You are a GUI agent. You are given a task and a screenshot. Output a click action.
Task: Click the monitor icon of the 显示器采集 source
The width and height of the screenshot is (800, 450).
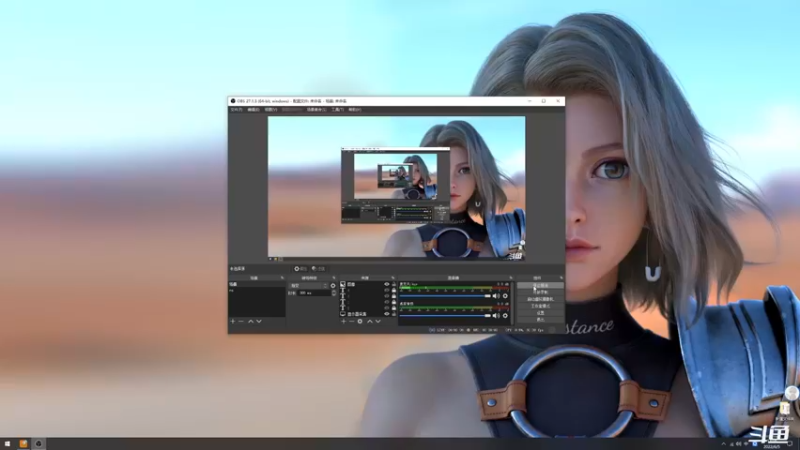tap(343, 314)
